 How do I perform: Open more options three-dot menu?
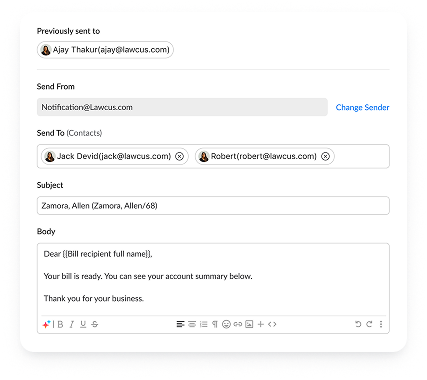(x=381, y=324)
